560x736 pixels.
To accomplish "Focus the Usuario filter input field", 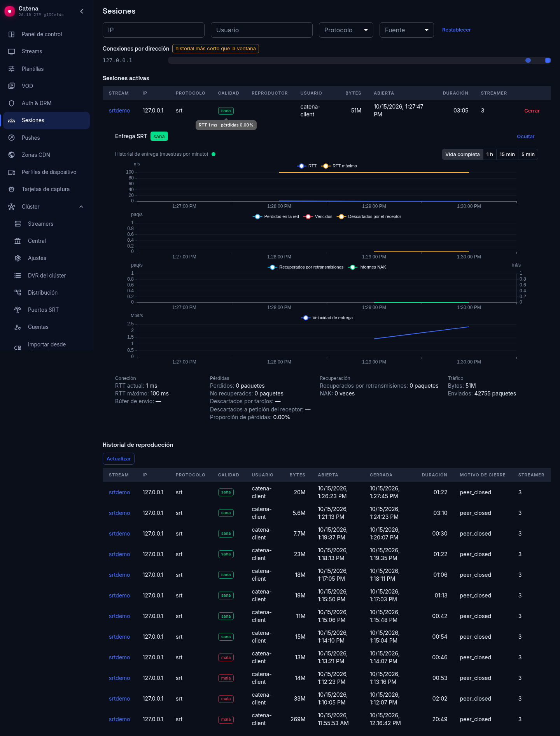I will [262, 30].
